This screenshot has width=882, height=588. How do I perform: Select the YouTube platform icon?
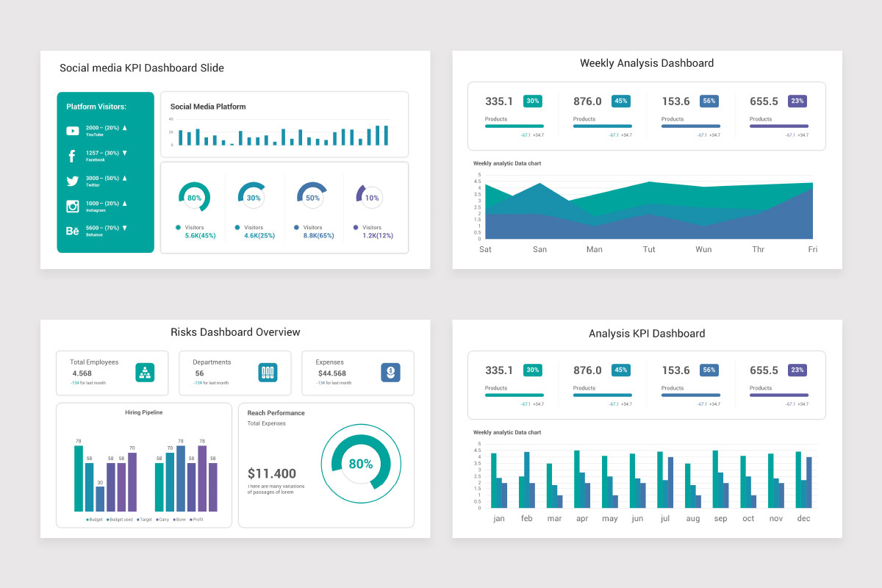(72, 131)
